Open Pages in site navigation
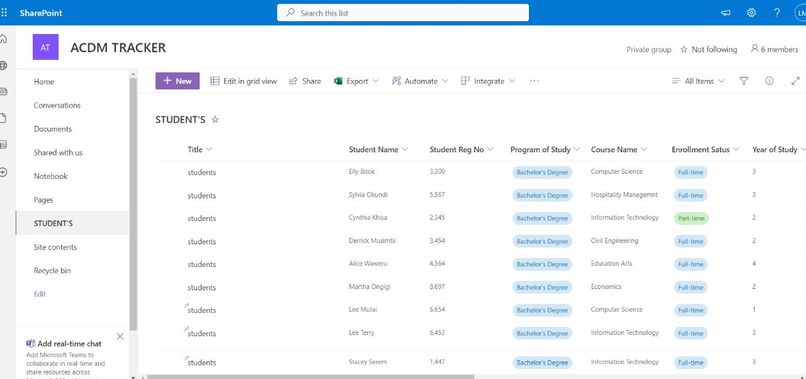The height and width of the screenshot is (379, 806). click(43, 200)
